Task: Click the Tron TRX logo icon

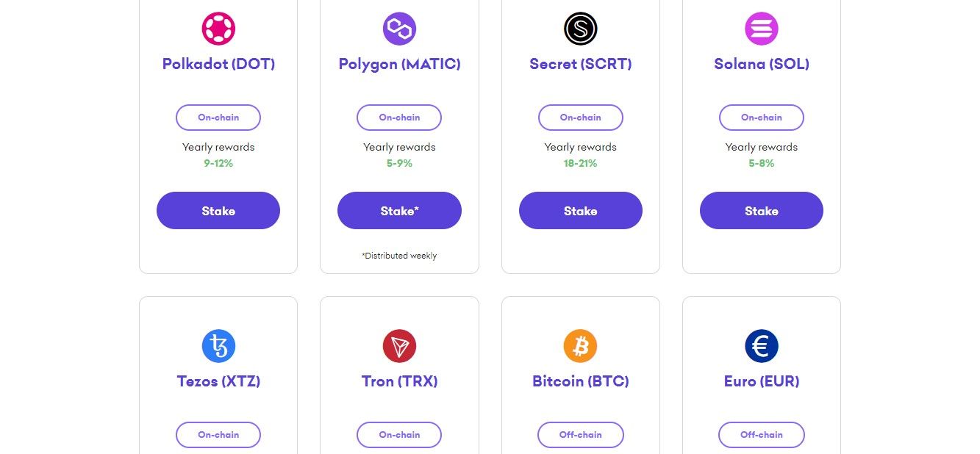Action: coord(399,346)
